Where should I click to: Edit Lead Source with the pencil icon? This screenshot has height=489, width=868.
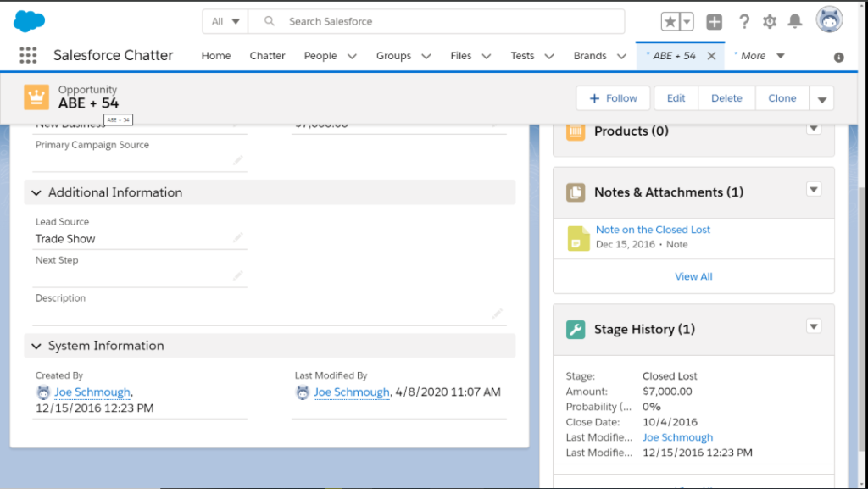[240, 238]
